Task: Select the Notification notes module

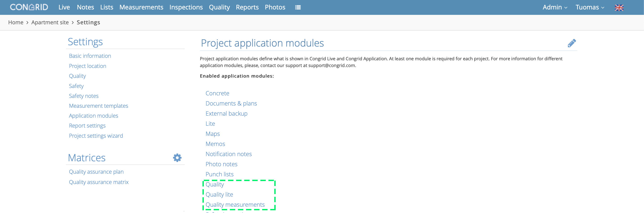Action: (x=229, y=154)
